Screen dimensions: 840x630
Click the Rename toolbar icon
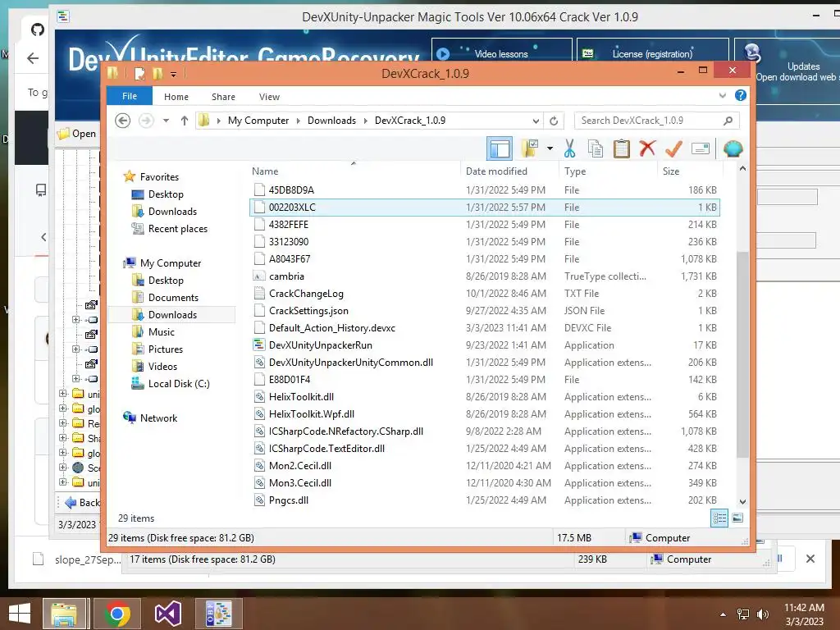click(x=701, y=148)
